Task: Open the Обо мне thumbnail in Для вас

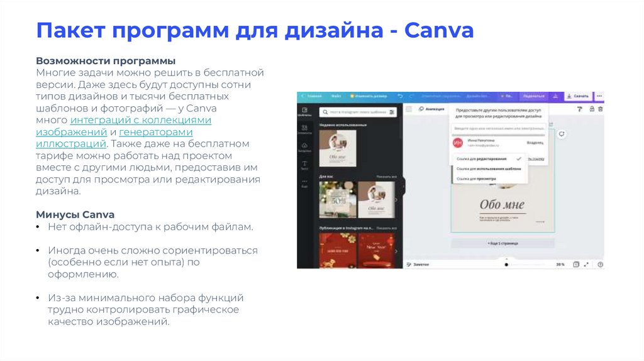Action: point(376,200)
